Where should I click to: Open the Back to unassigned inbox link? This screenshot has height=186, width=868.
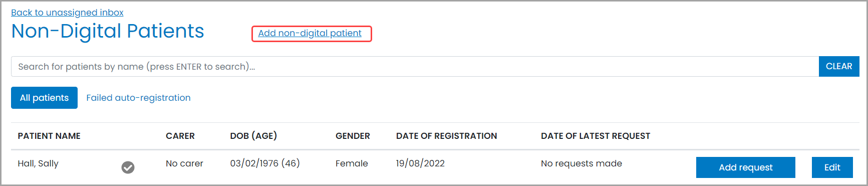pos(67,13)
